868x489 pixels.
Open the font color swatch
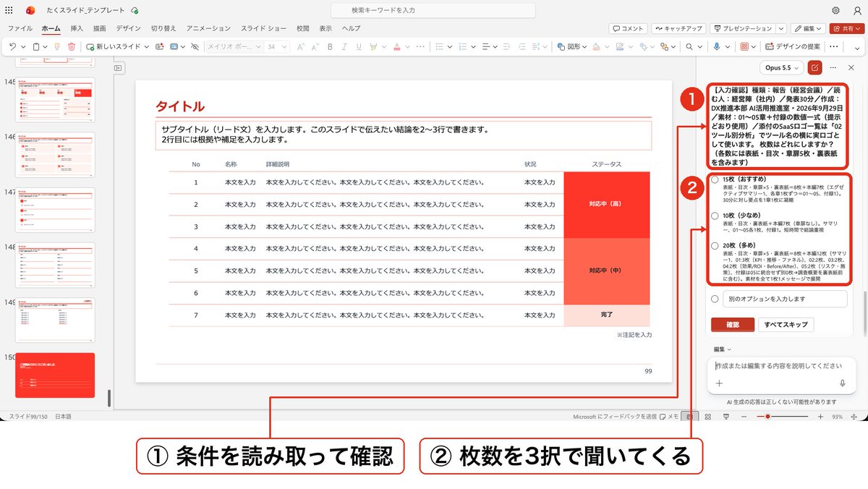point(396,46)
